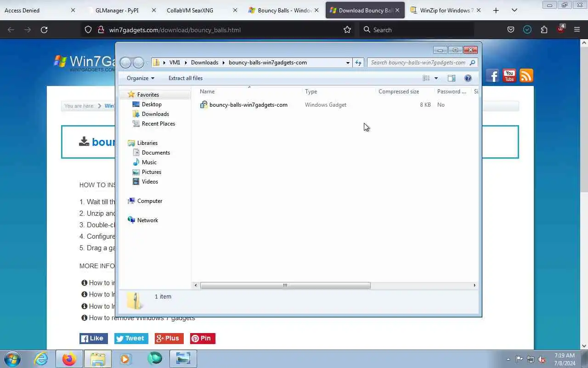Open uBlock Origin extension icon
The image size is (588, 368).
(560, 29)
